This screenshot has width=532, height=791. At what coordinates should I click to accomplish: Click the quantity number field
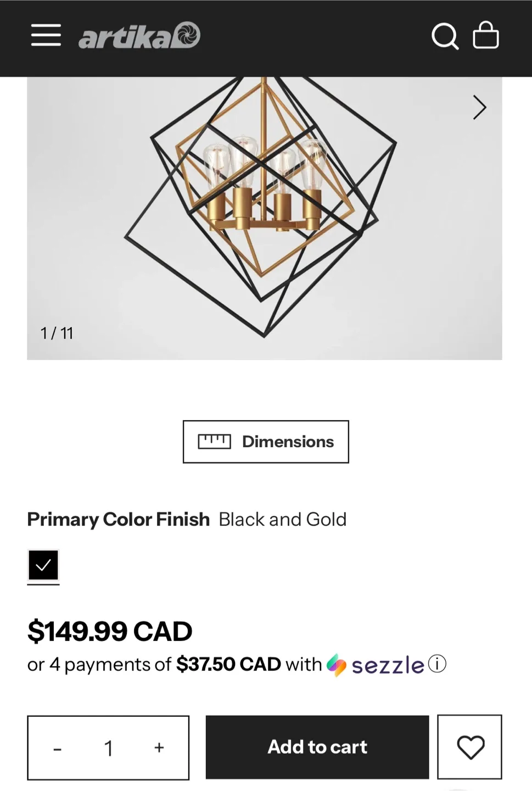click(x=109, y=748)
